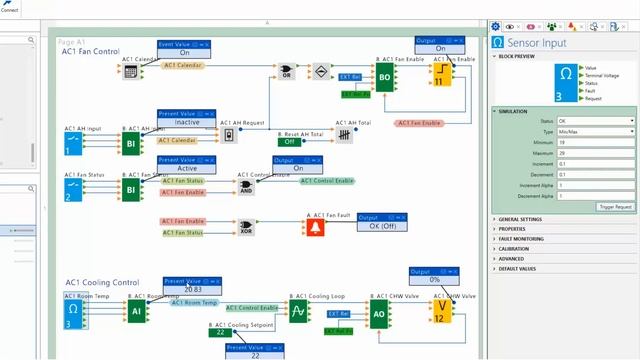Select the yellow digital output block 11
This screenshot has height=360, width=640.
(442, 74)
